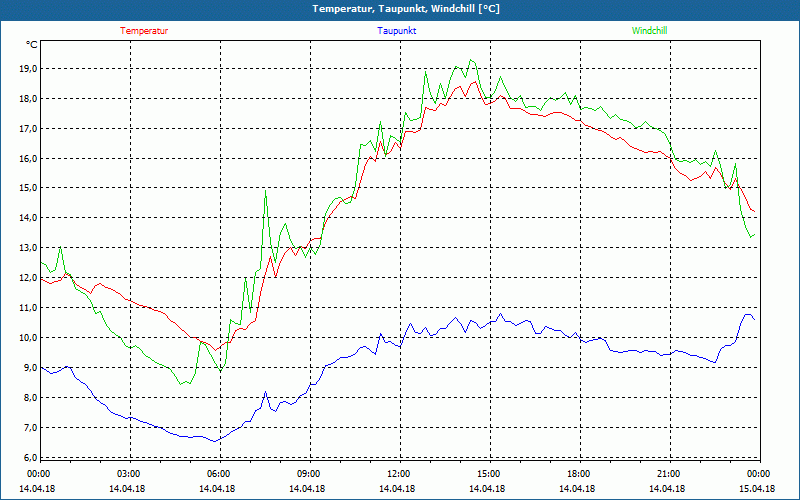Viewport: 800px width, 500px height.
Task: Select the blue Taupunkt legend label
Action: tap(396, 31)
